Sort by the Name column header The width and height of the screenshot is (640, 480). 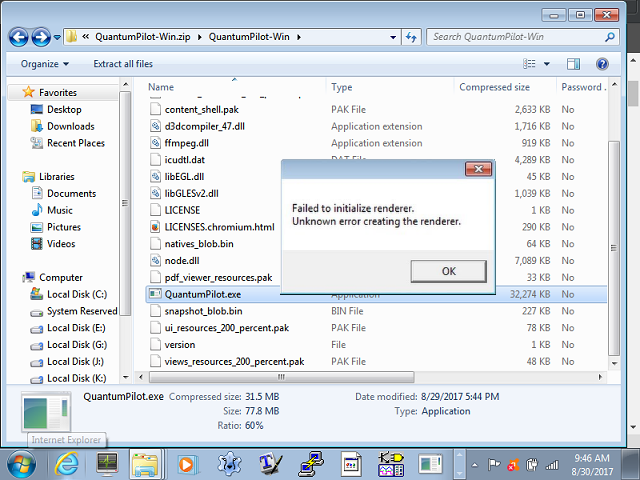[161, 87]
